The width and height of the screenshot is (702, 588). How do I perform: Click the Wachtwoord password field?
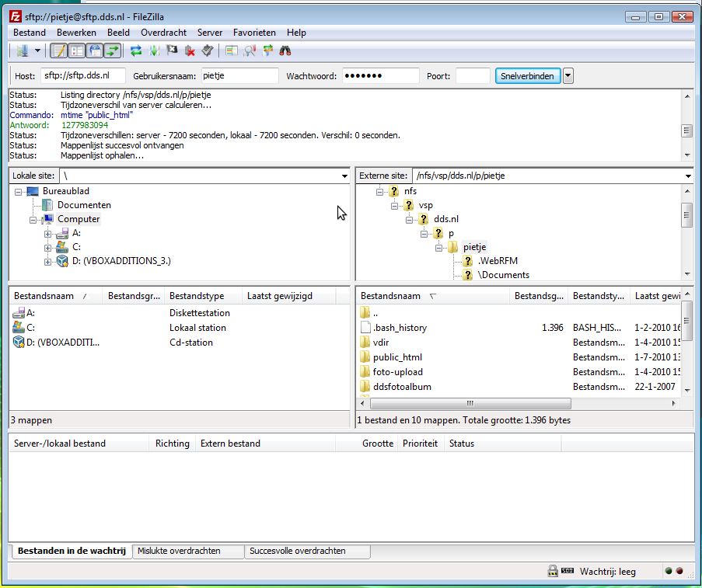[381, 75]
